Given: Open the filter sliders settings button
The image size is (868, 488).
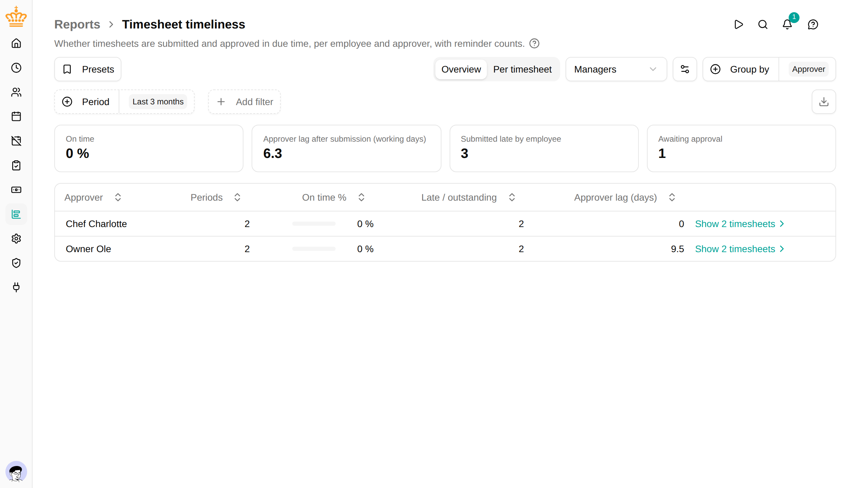Looking at the screenshot, I should click(x=685, y=69).
